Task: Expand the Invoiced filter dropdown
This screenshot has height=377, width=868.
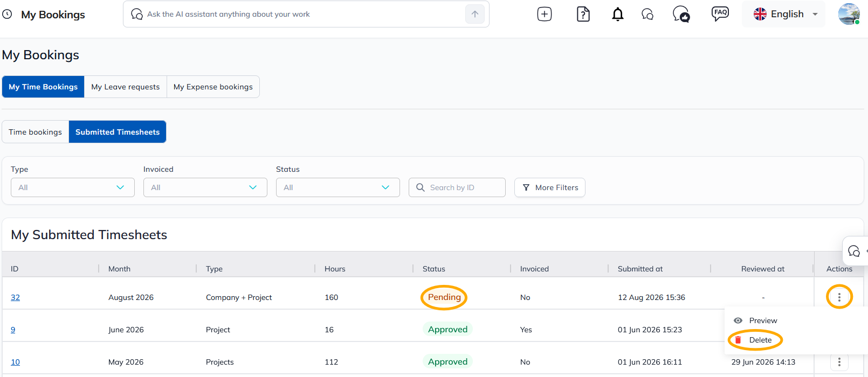Action: (x=205, y=187)
